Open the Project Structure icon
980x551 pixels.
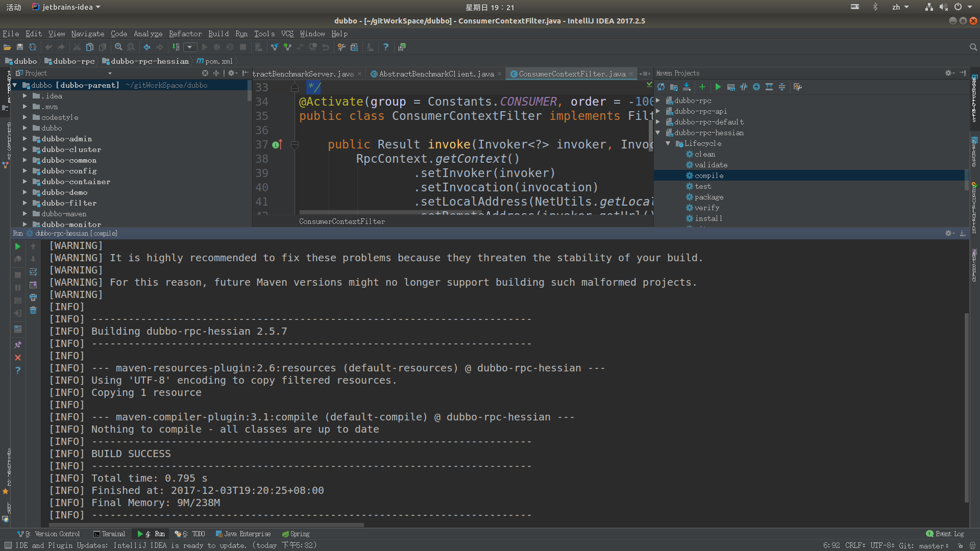coord(354,47)
